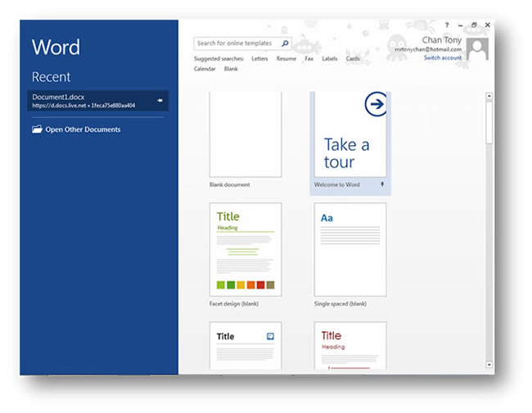The image size is (532, 413).
Task: Click the arrow icon on Take a tour
Action: pyautogui.click(x=373, y=104)
